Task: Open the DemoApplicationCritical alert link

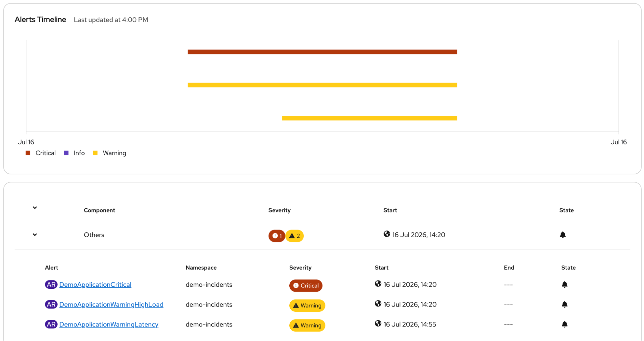Action: point(95,285)
